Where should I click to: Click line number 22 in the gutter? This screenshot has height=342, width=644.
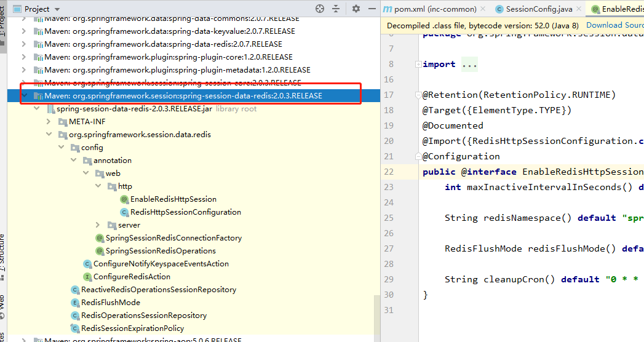click(389, 172)
